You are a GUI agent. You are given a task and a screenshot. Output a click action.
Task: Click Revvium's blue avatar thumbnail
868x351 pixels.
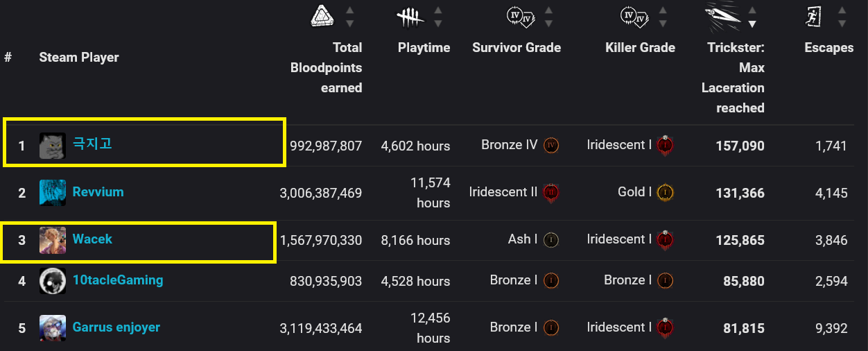click(53, 193)
